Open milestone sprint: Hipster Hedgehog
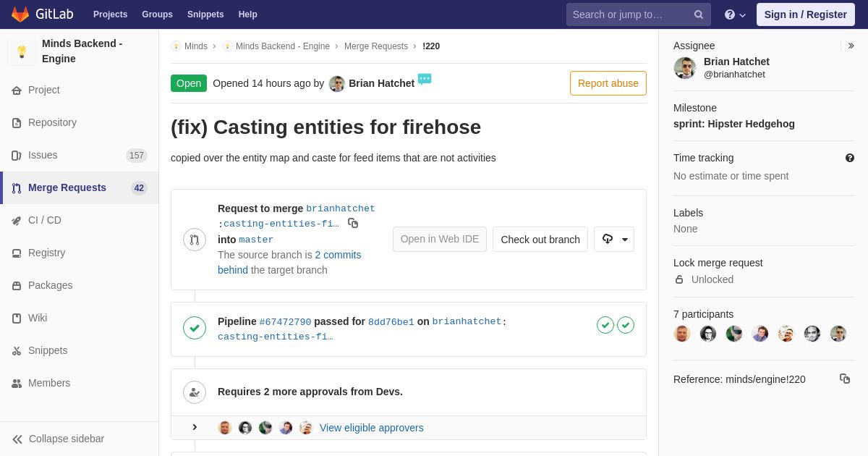Image resolution: width=868 pixels, height=456 pixels. 734,124
